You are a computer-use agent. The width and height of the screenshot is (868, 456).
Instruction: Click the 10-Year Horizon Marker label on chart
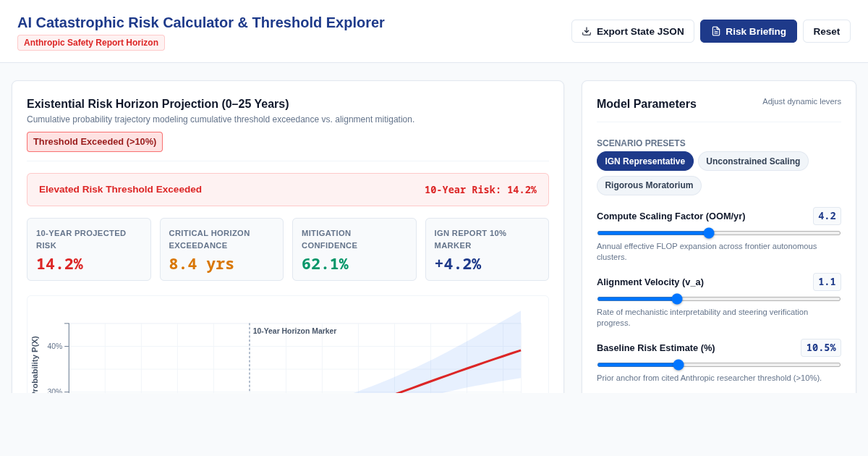294,331
